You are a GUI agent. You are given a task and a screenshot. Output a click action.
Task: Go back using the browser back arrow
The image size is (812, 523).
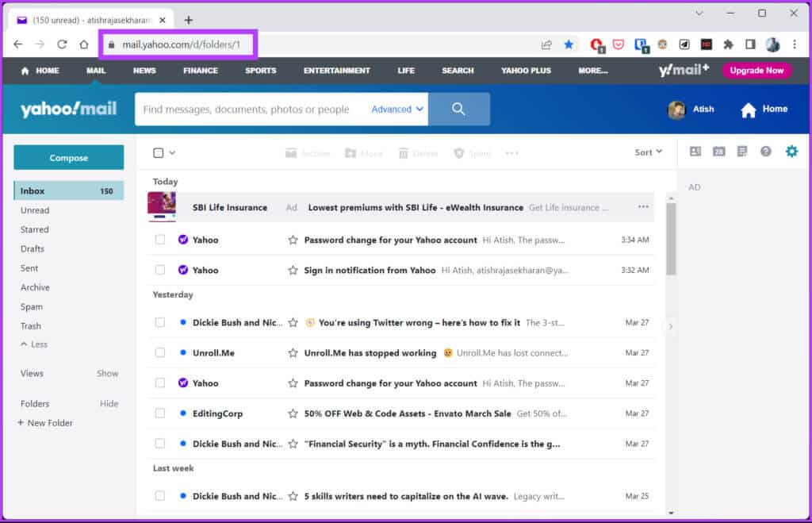[18, 44]
